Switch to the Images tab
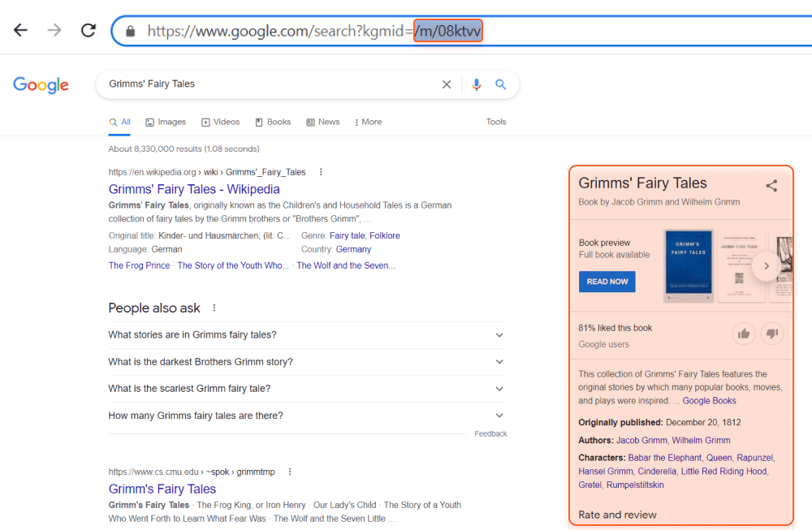Screen dimensions: 812x530 point(166,122)
